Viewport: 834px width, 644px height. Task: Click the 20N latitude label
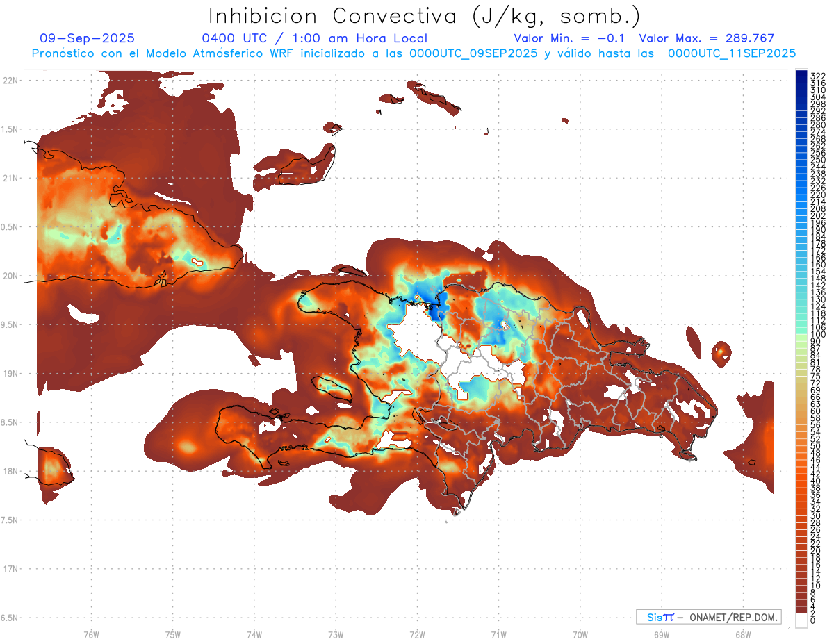click(x=10, y=276)
